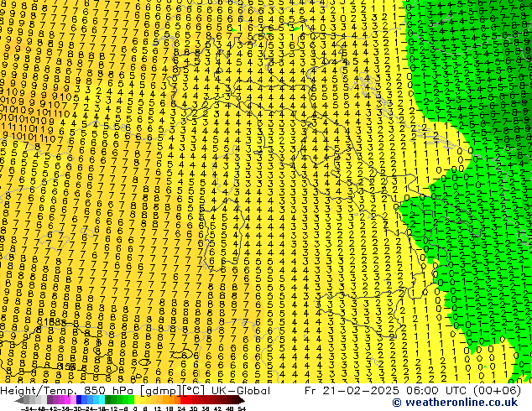Pick the magenta swatch near -36 on the scale
The image size is (532, 411).
click(67, 400)
